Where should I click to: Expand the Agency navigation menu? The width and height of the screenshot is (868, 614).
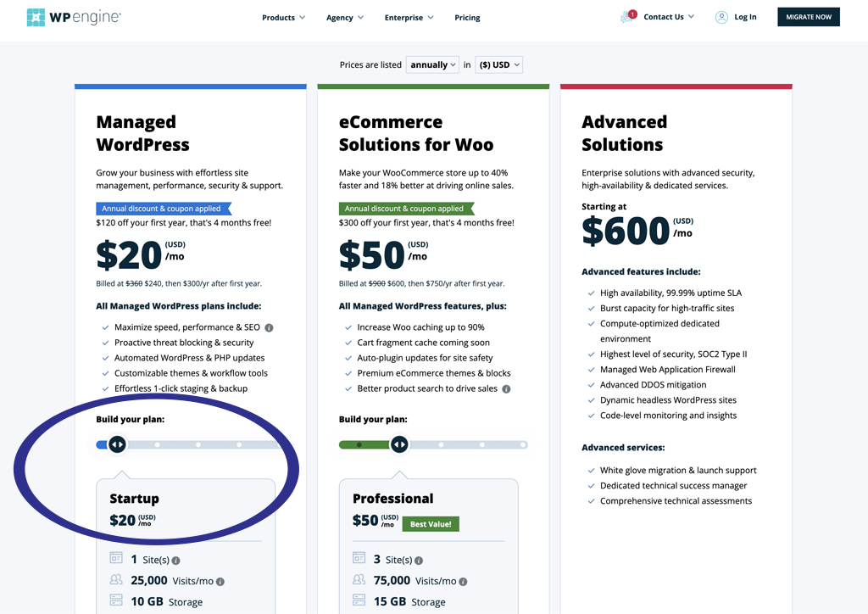[345, 18]
